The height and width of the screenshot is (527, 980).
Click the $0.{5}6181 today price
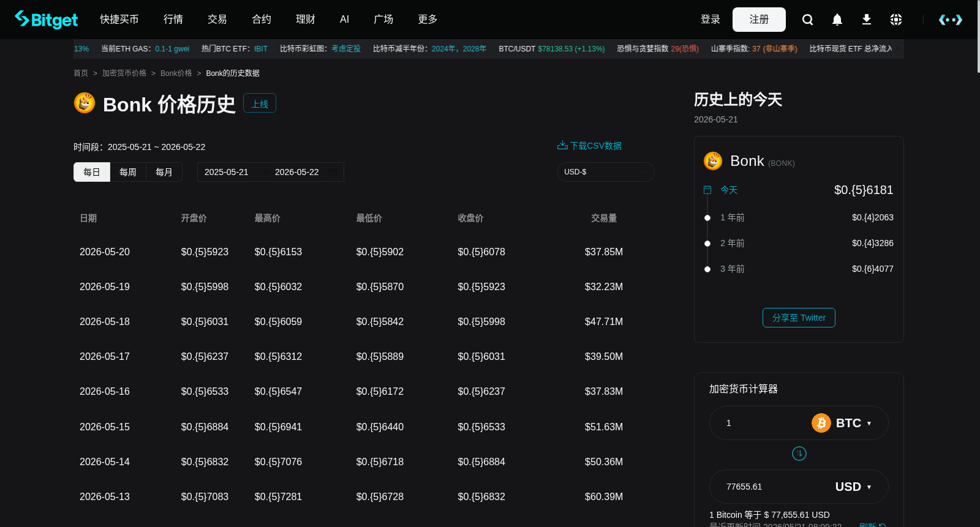(x=864, y=190)
